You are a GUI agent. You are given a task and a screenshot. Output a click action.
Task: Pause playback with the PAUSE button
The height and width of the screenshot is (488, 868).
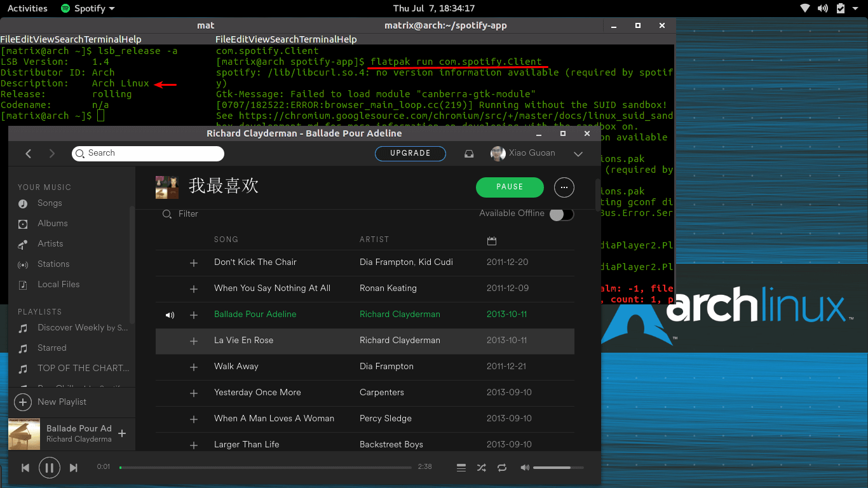[510, 187]
